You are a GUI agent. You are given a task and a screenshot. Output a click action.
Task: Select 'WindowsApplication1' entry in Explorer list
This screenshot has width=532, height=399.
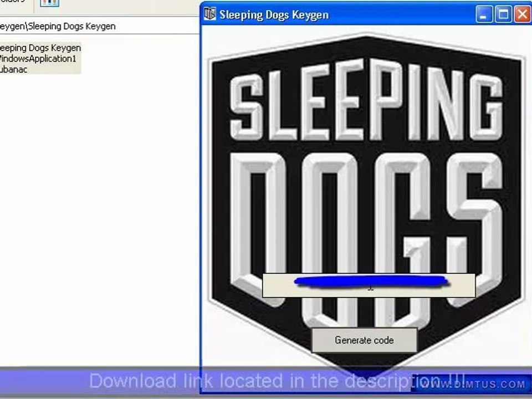click(x=38, y=59)
